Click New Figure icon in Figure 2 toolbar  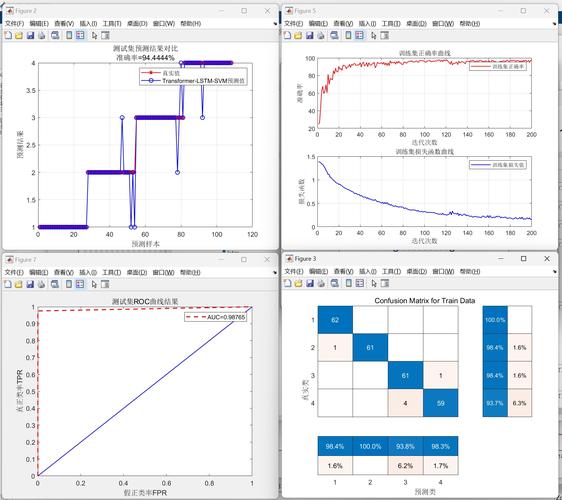[x=8, y=35]
